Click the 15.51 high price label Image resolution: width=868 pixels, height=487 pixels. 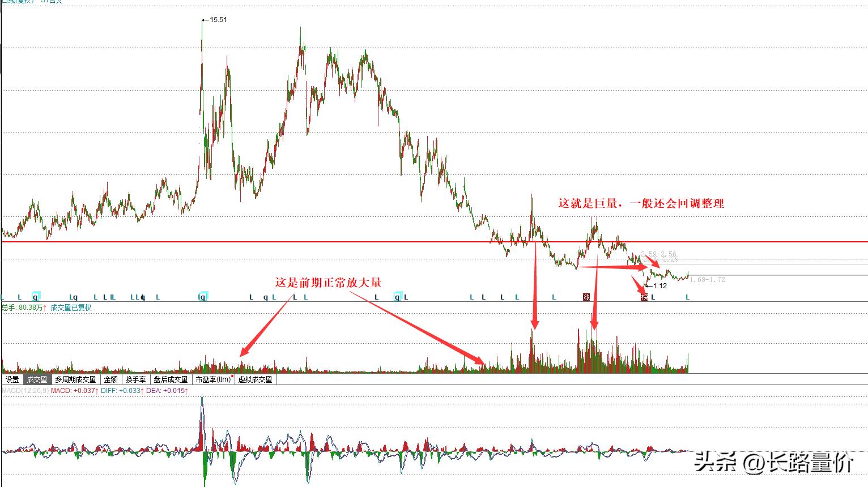point(218,20)
